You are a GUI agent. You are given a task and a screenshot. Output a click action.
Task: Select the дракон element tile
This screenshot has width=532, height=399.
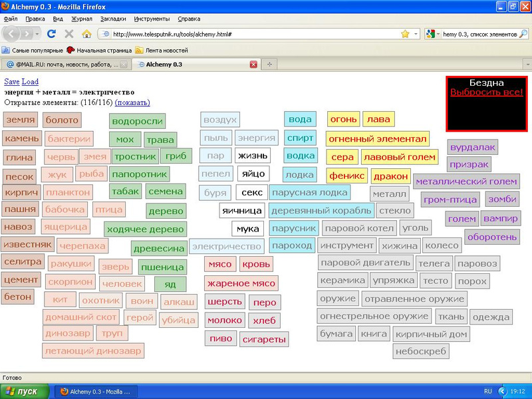coord(390,176)
